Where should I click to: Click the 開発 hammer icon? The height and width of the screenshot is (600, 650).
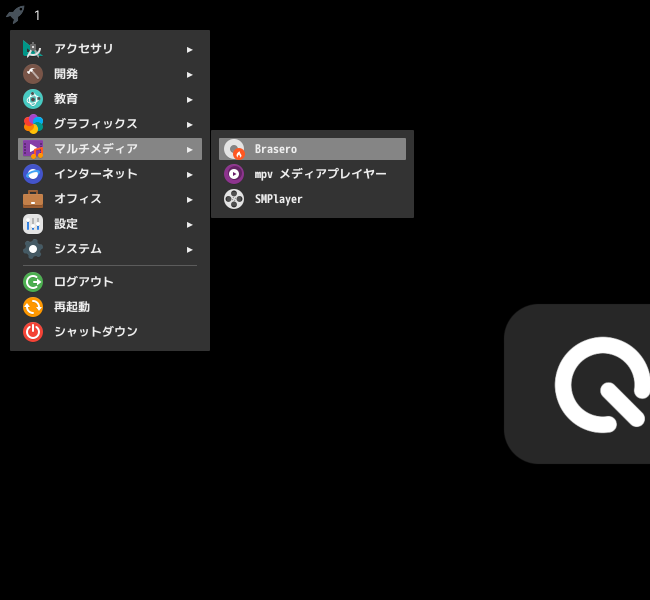point(33,74)
